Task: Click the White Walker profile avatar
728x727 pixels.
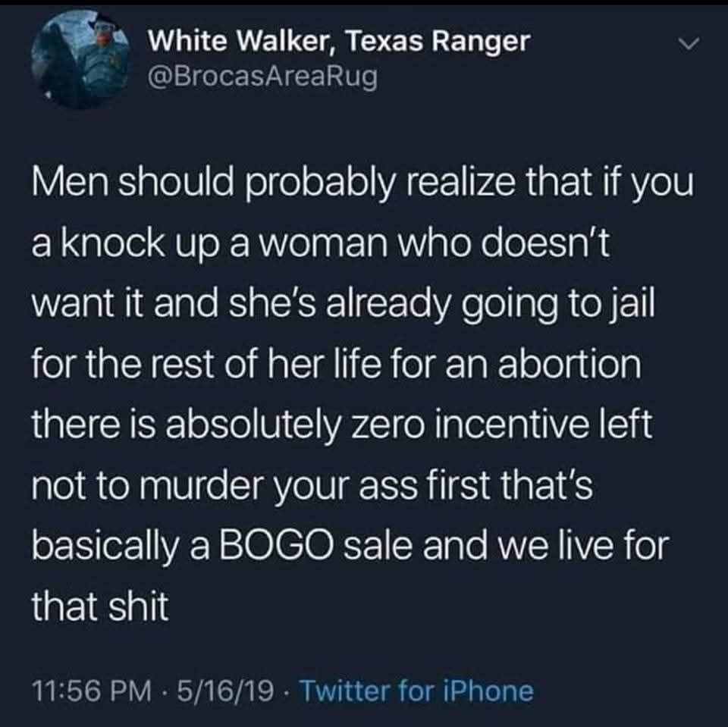Action: (80, 61)
